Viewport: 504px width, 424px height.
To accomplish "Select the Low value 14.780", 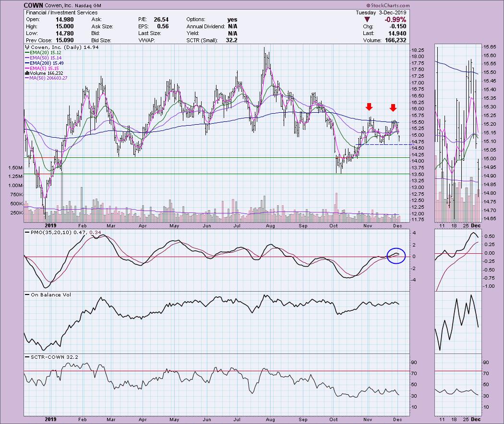I will [65, 34].
